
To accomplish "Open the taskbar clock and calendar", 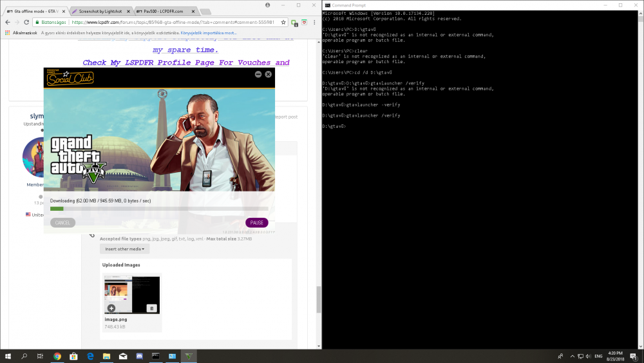I will [x=615, y=356].
